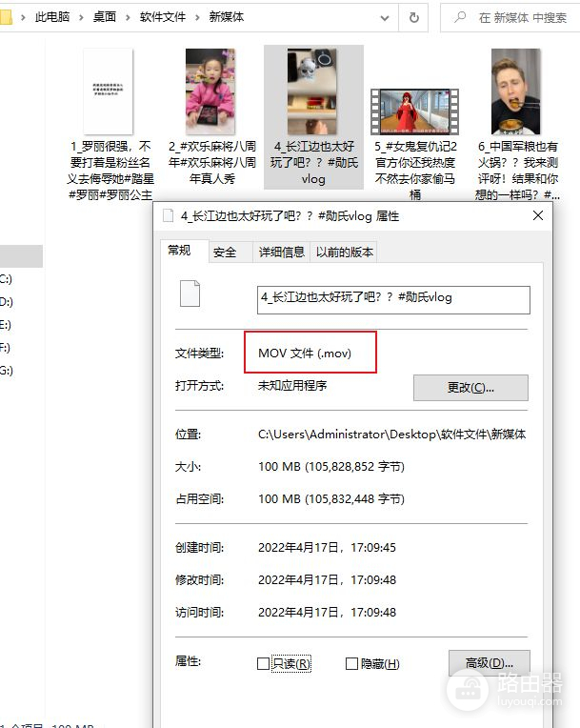Switch to the 以前的版本 tab
Screen dimensions: 580x728
[345, 253]
